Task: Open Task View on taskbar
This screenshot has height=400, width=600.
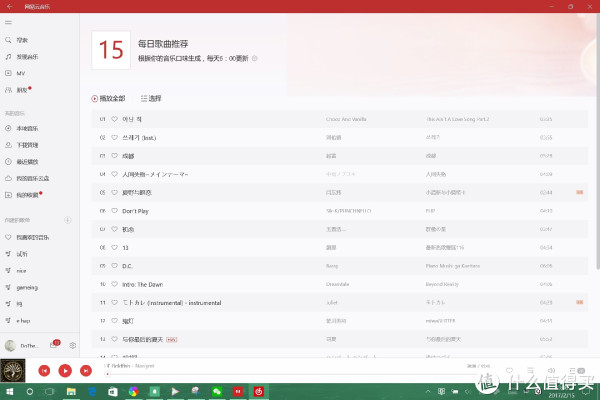Action: tap(50, 392)
